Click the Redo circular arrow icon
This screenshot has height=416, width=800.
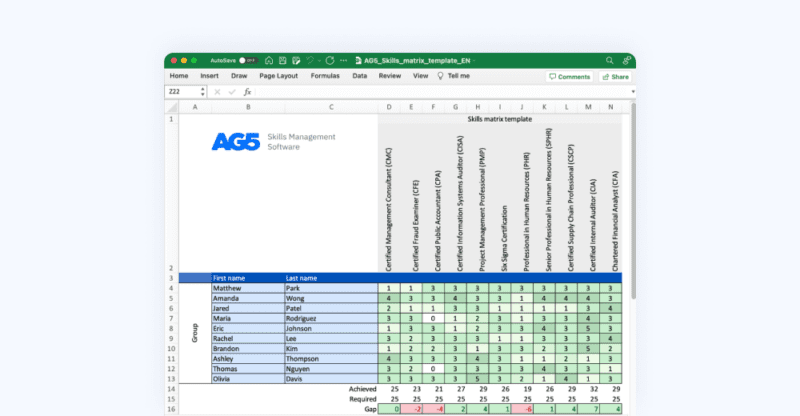(330, 60)
